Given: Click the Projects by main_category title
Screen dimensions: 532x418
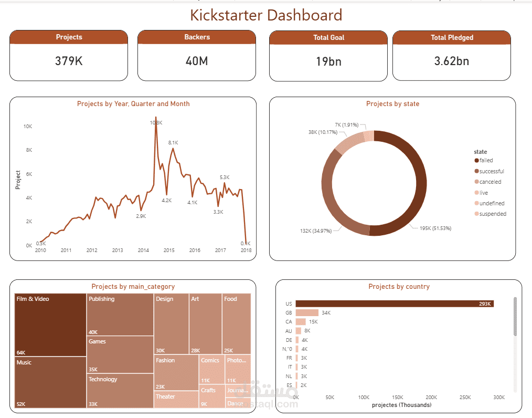Looking at the screenshot, I should click(133, 287).
